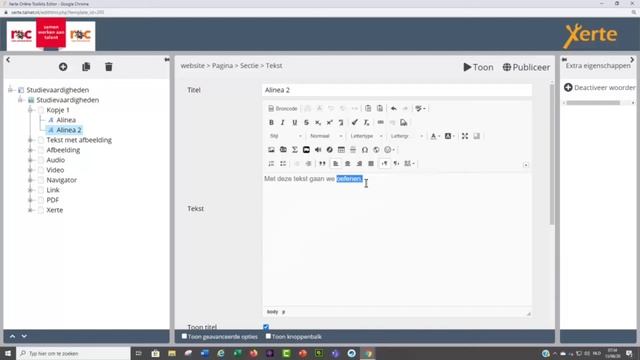The height and width of the screenshot is (360, 640).
Task: Toggle bold formatting
Action: (271, 122)
